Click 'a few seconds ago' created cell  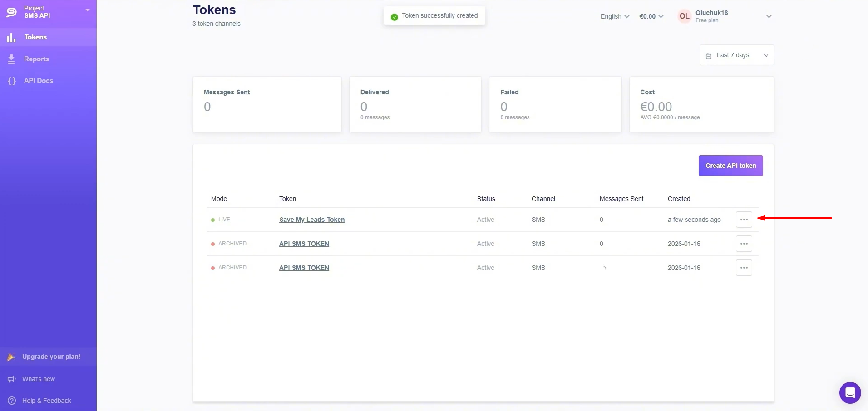(694, 220)
